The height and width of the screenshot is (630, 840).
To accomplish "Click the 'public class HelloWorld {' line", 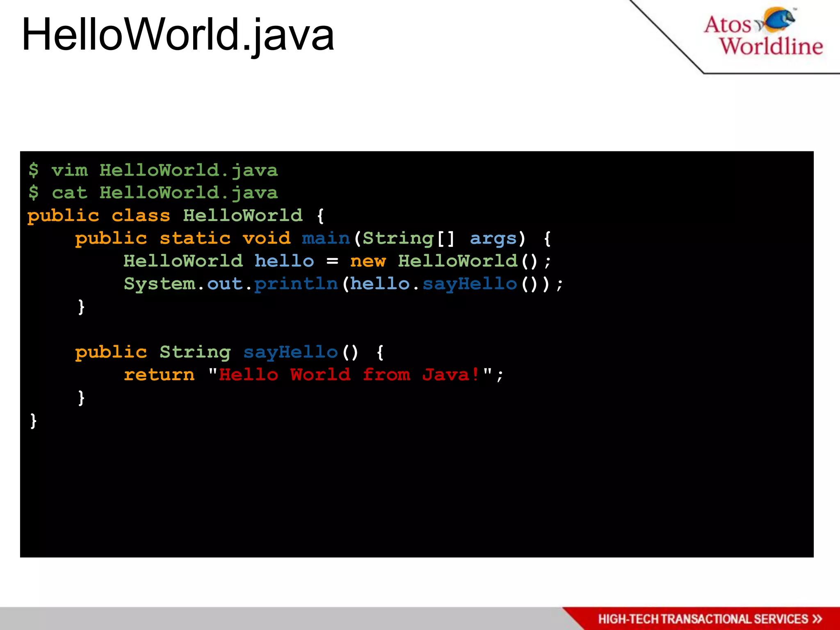I will (176, 215).
